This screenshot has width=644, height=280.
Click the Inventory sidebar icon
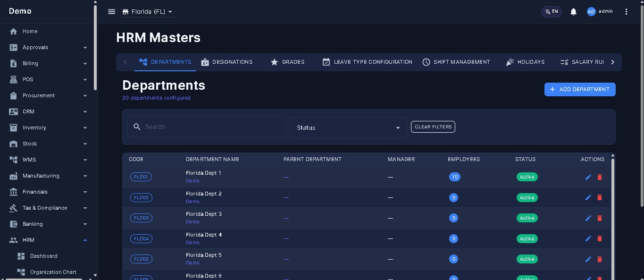pyautogui.click(x=14, y=128)
